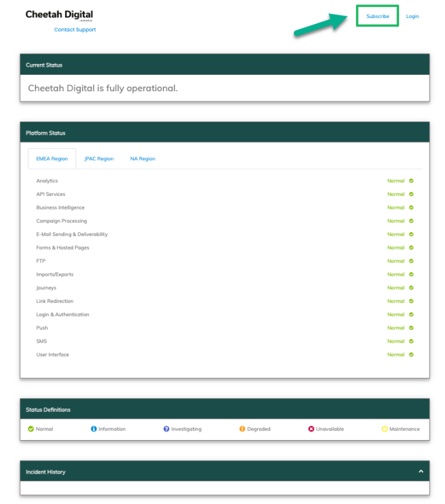Viewport: 445px width, 504px height.
Task: Click the Investigating question mark icon
Action: coord(166,429)
